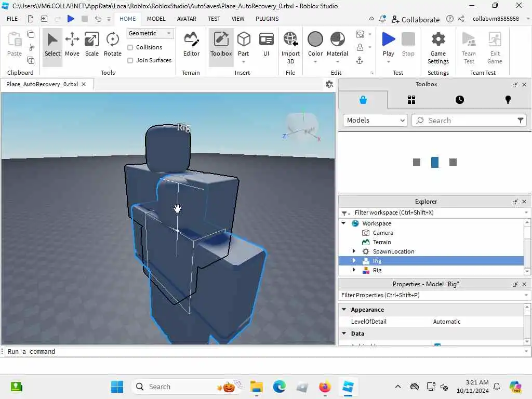Enable the Collisions checkbox
The image size is (532, 399).
(130, 47)
